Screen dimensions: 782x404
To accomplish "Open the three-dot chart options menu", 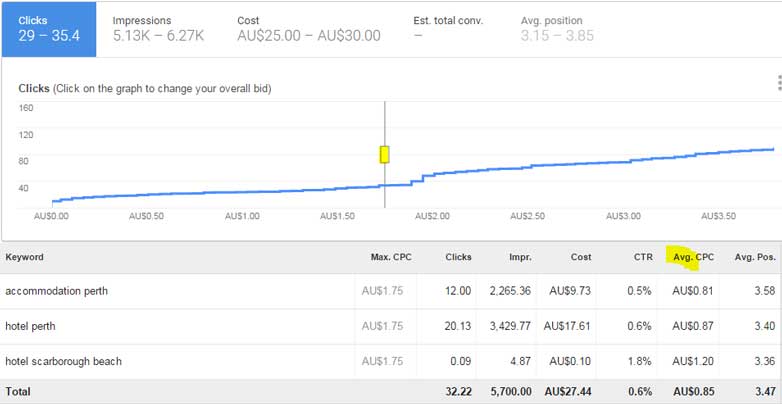I will (x=779, y=83).
